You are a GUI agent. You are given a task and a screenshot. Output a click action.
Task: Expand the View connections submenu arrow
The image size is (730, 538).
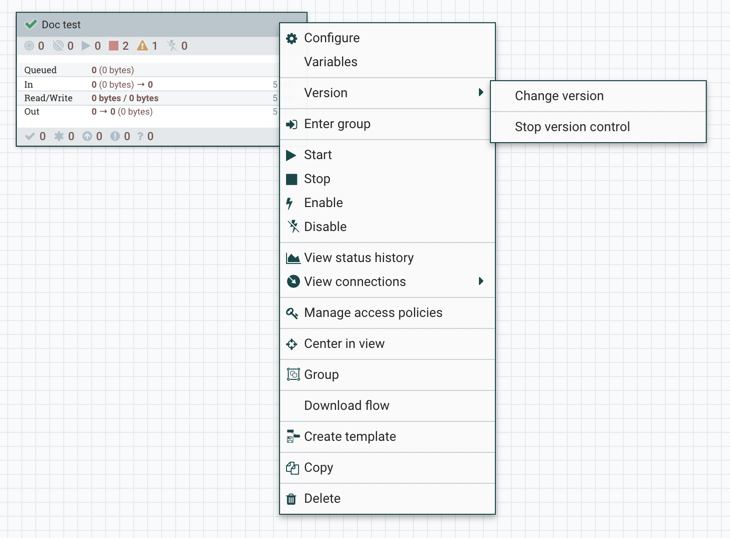pyautogui.click(x=481, y=282)
